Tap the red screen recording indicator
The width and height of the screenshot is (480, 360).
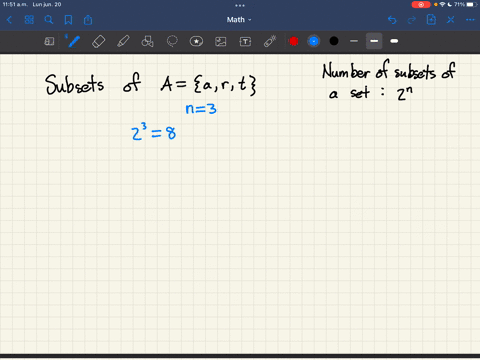tap(421, 5)
